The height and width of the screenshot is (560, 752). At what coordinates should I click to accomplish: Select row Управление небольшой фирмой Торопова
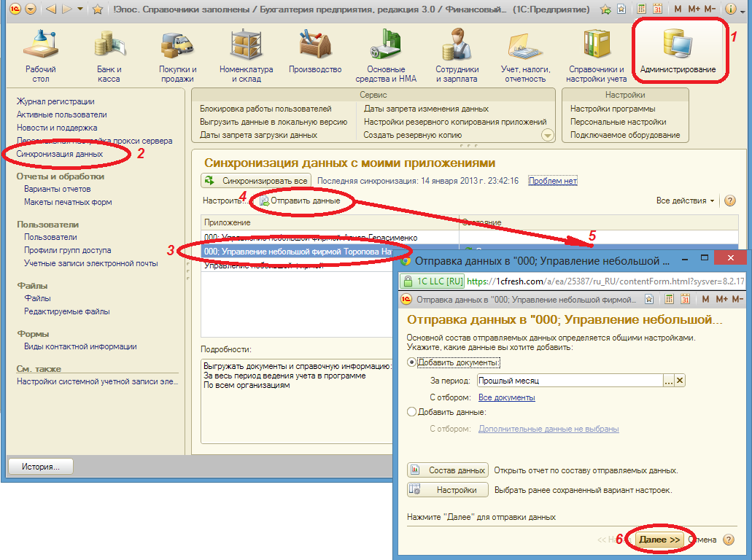coord(298,252)
